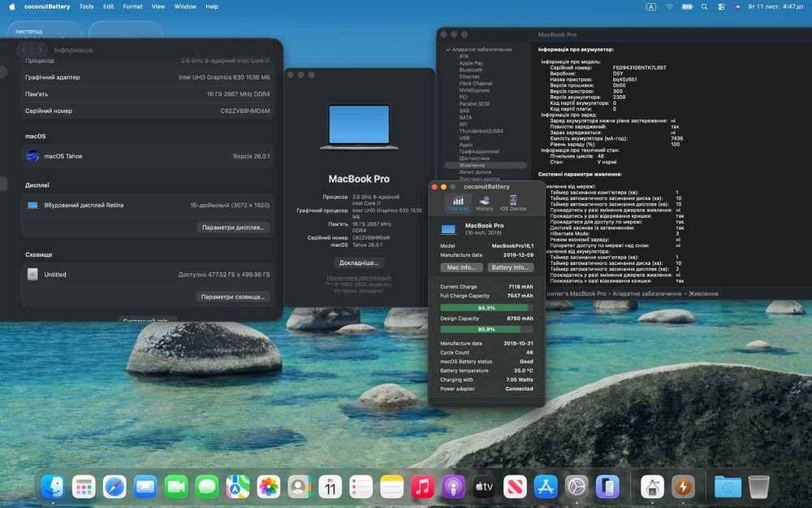Select Живлення in System Information sidebar

click(486, 165)
